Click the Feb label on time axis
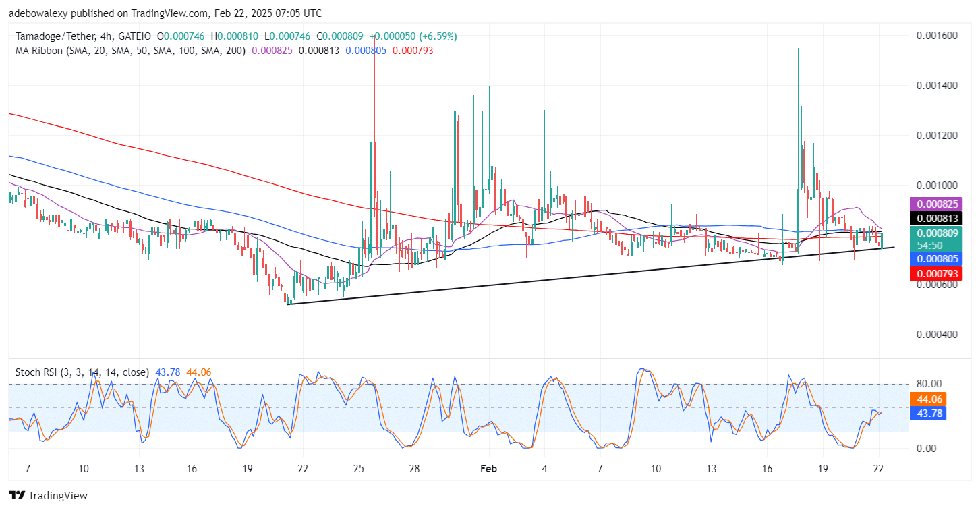The height and width of the screenshot is (510, 980). pos(488,468)
